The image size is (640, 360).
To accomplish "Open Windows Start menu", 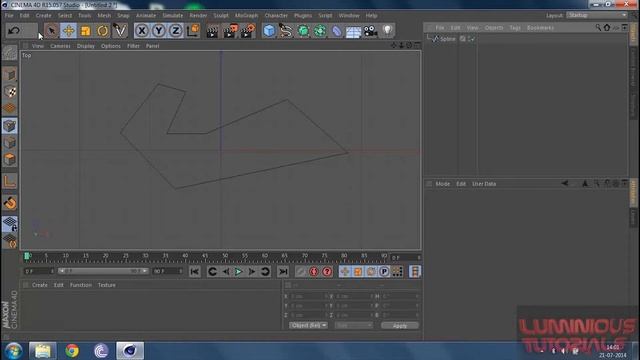I will (13, 351).
